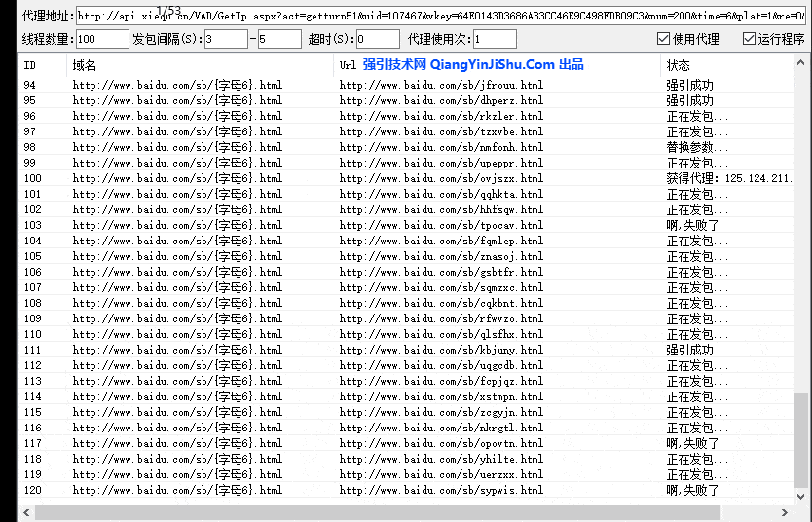Click the 状态 column header
Screen dimensions: 812x522
(x=678, y=66)
